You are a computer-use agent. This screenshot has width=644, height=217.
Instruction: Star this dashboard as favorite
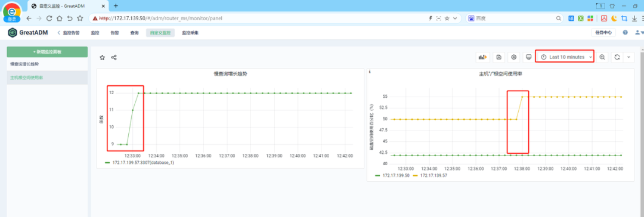click(103, 58)
